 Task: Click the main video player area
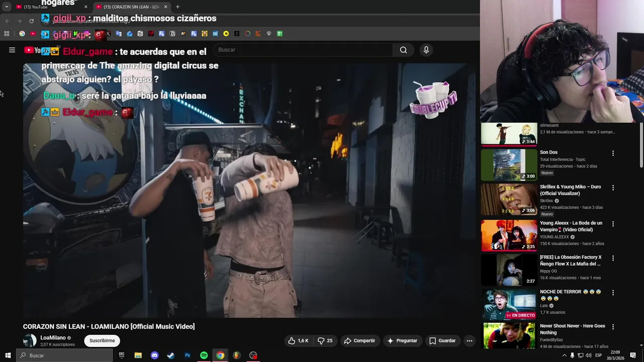[250, 190]
